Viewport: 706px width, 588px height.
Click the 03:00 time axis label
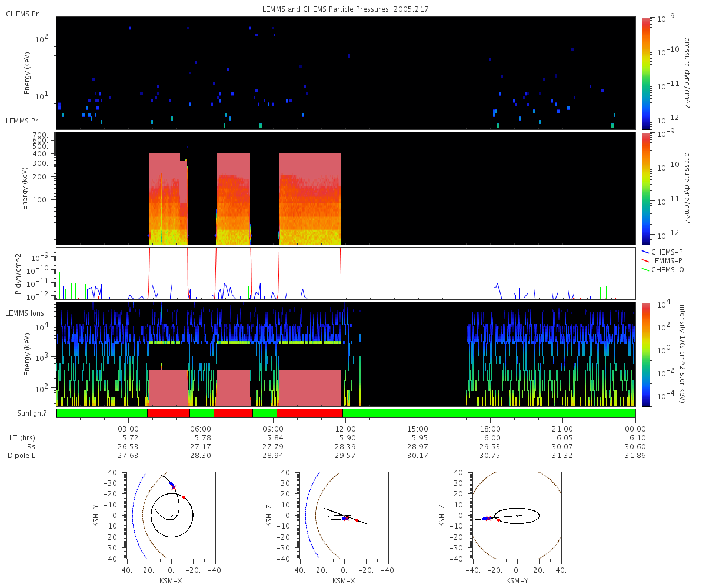128,429
